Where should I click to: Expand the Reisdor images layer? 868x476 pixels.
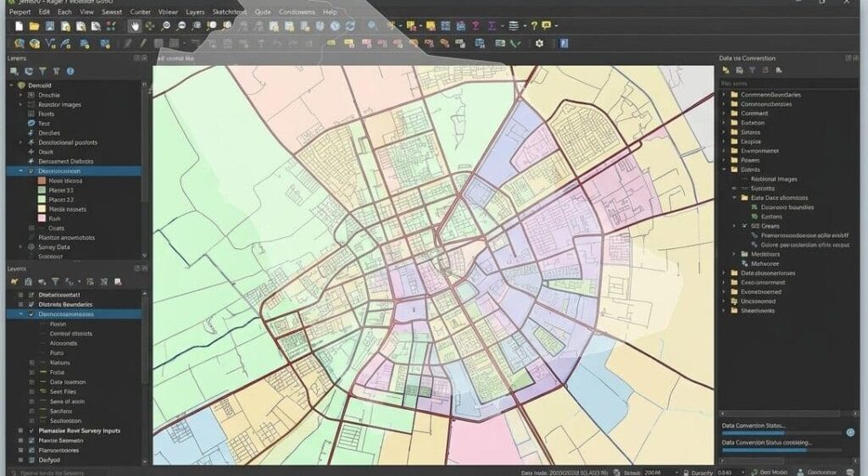click(21, 104)
